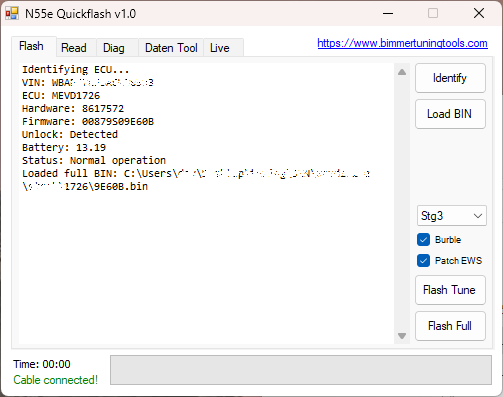Screen dimensions: 503x397
Task: Click the 'Firmware: 00879S09E60B' line
Action: tap(88, 122)
